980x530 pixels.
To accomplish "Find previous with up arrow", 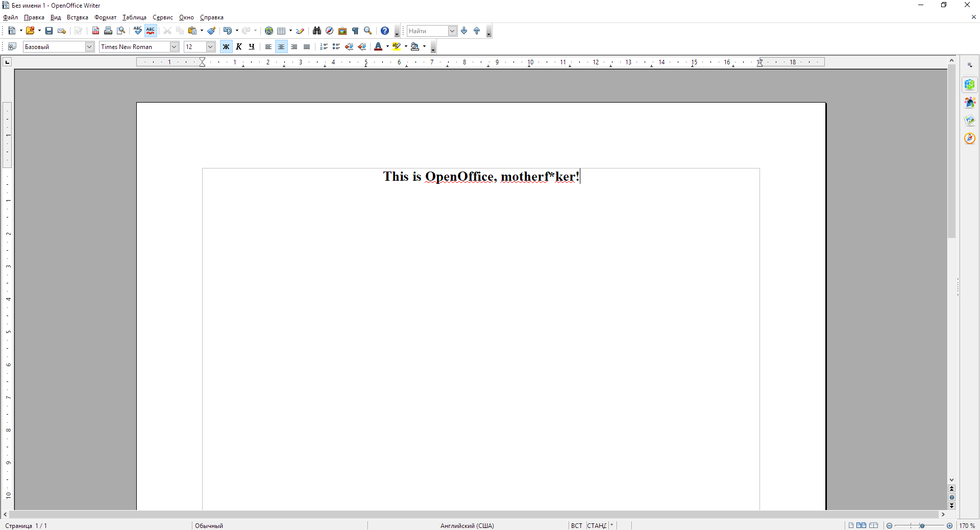I will point(477,31).
